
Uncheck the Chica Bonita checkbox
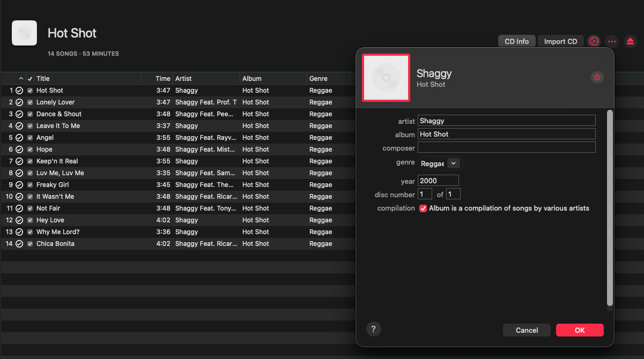30,244
